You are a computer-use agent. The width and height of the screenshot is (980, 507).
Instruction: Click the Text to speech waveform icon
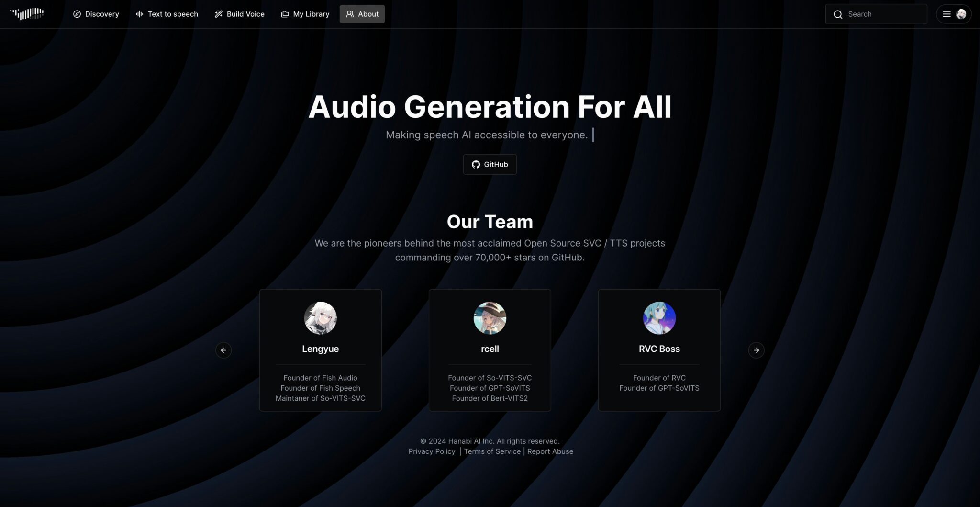tap(139, 14)
